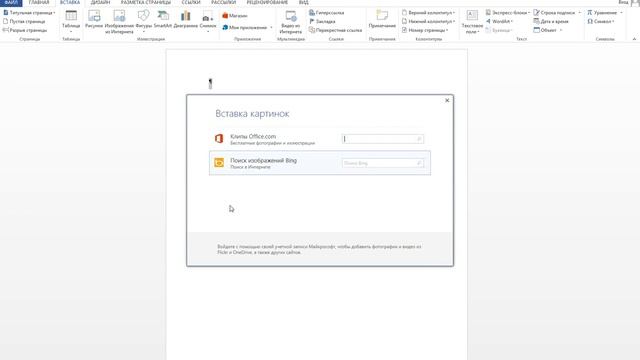Open the Магазин (Store) apps button
This screenshot has width=640, height=360.
pos(235,16)
